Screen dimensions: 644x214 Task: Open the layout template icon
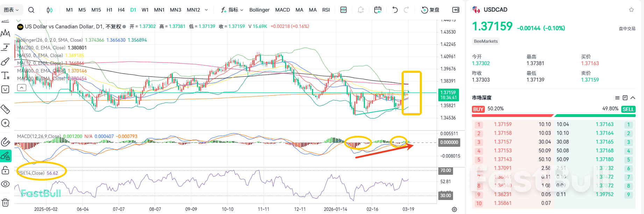coord(344,10)
